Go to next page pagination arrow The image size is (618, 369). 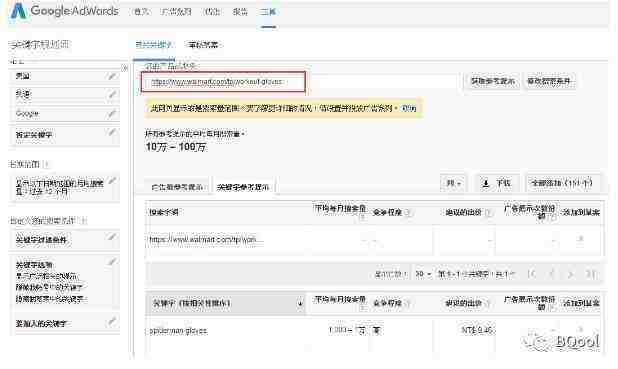pyautogui.click(x=570, y=274)
